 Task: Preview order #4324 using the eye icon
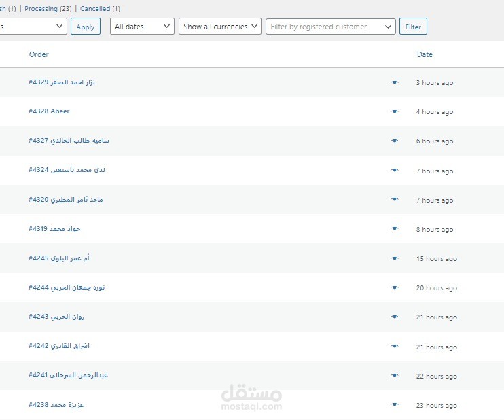pos(395,170)
